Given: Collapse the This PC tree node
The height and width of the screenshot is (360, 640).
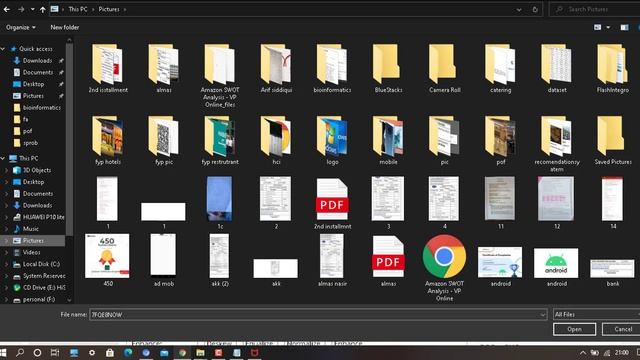Looking at the screenshot, I should click(3, 158).
